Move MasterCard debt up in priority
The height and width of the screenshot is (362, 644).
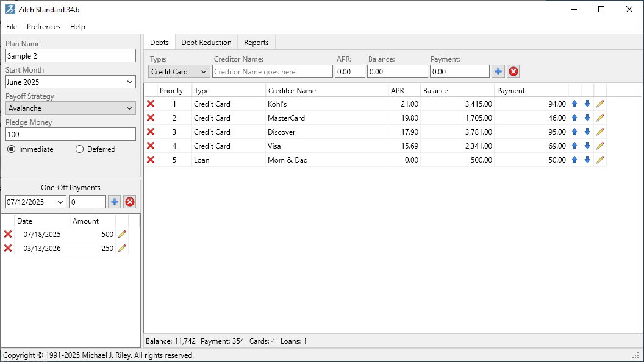coord(574,118)
